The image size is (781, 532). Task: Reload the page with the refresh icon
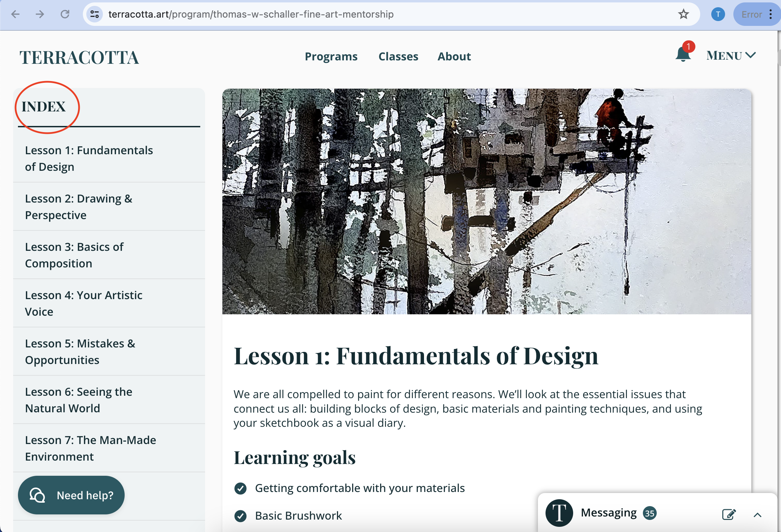(x=65, y=14)
